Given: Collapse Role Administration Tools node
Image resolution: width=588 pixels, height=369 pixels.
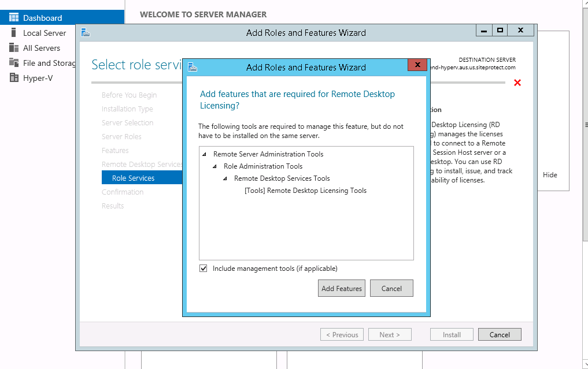Looking at the screenshot, I should [215, 166].
